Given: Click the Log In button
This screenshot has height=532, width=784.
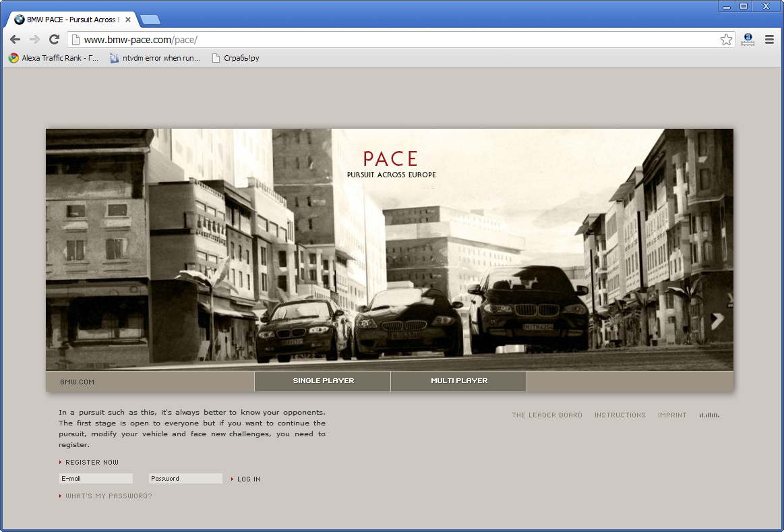Looking at the screenshot, I should click(x=245, y=479).
